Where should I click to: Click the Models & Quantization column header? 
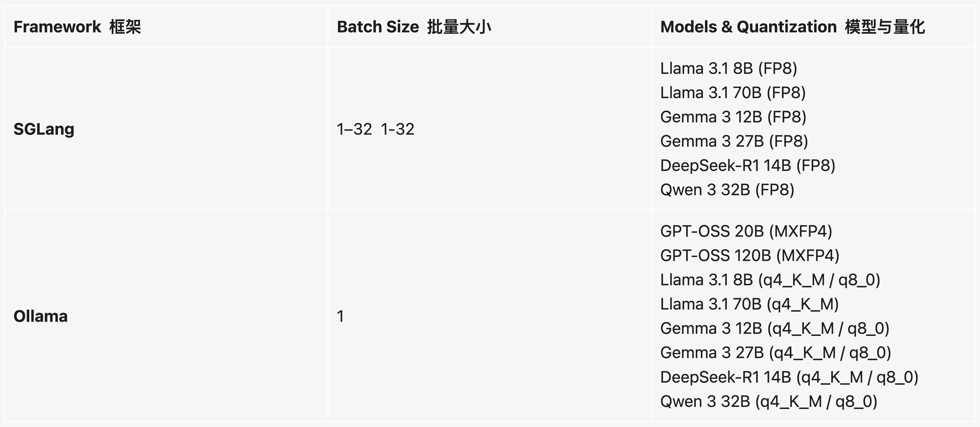pyautogui.click(x=792, y=27)
